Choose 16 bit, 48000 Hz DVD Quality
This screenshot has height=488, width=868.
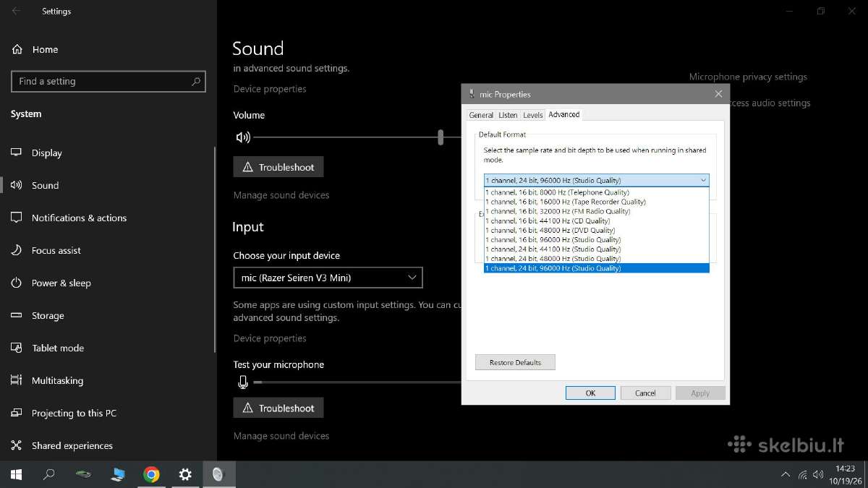coord(596,230)
